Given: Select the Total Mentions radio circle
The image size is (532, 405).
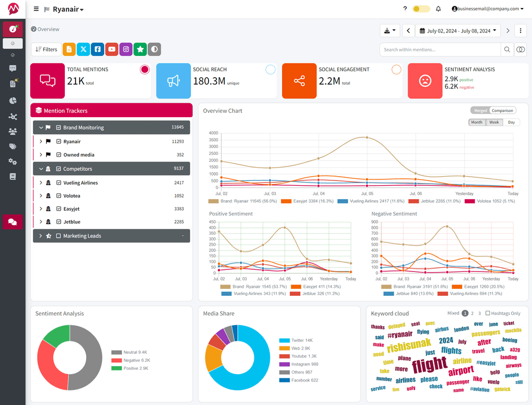Looking at the screenshot, I should coord(145,70).
